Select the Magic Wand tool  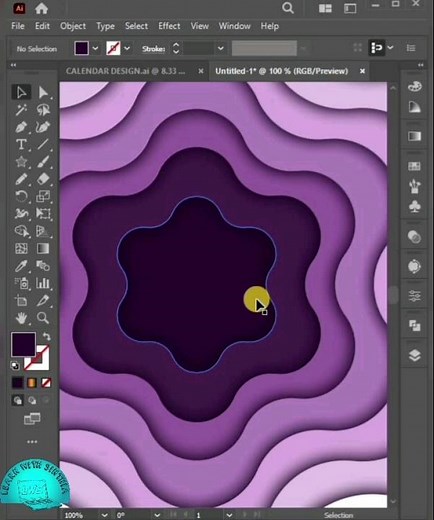click(x=21, y=109)
